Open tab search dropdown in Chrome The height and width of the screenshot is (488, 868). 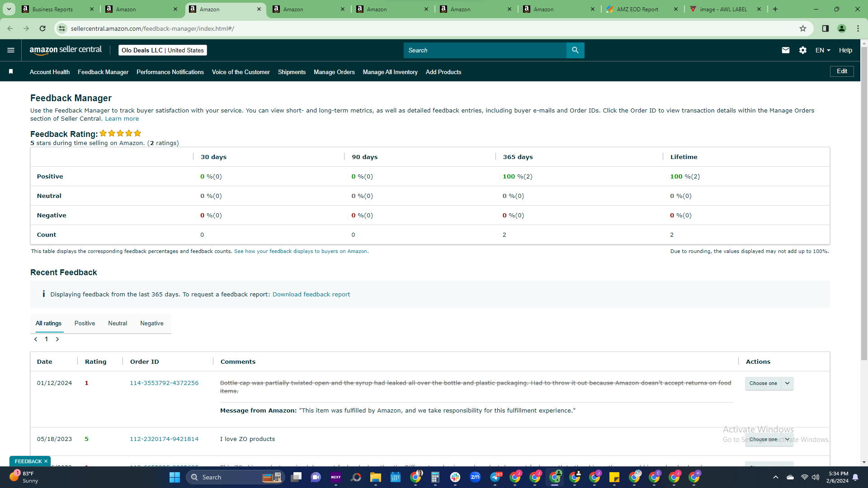tap(9, 9)
